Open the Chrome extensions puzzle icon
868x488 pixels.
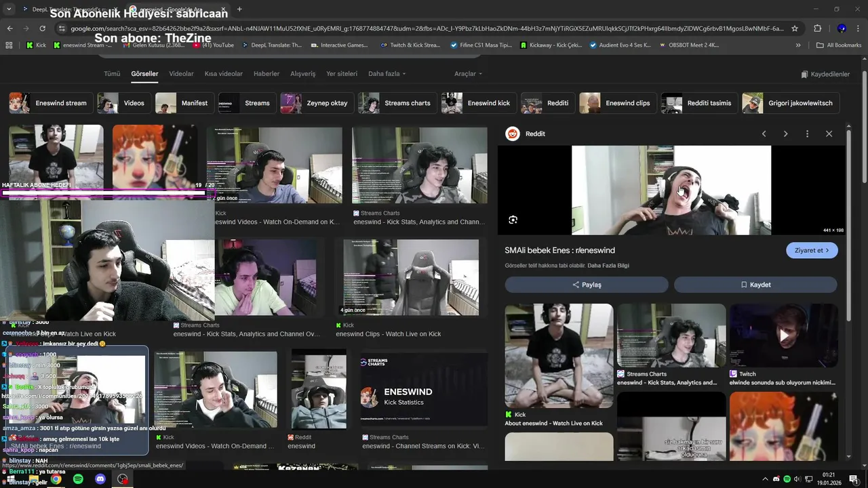(817, 28)
